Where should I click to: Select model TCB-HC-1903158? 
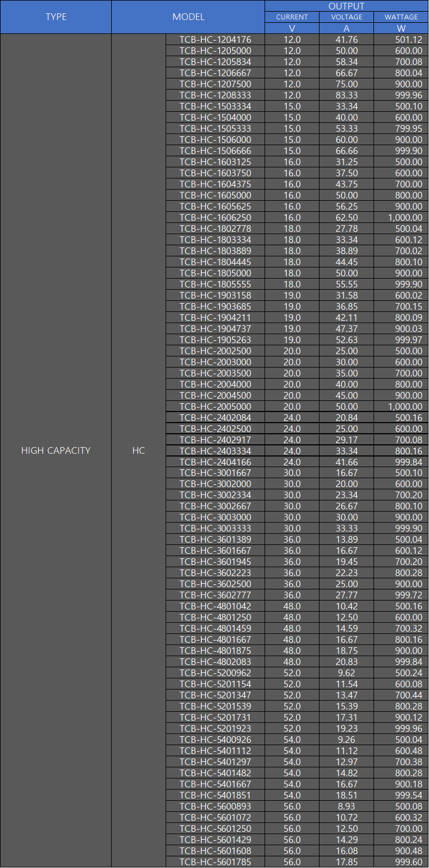pos(215,295)
